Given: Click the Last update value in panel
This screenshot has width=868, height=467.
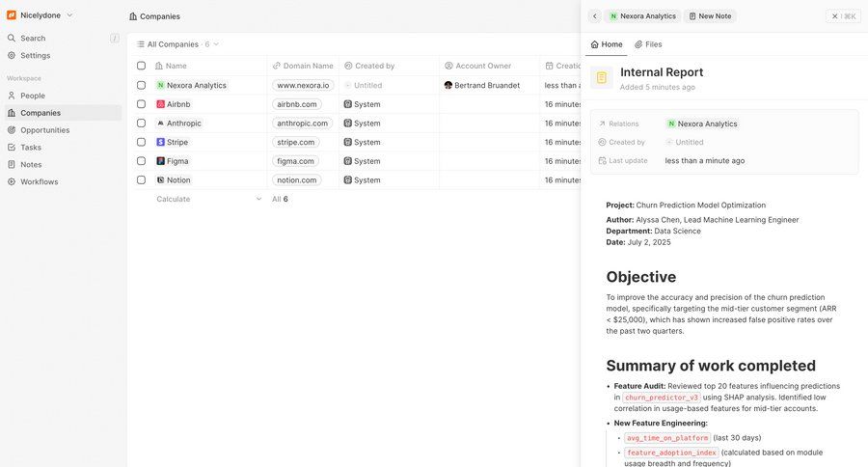Looking at the screenshot, I should [705, 161].
